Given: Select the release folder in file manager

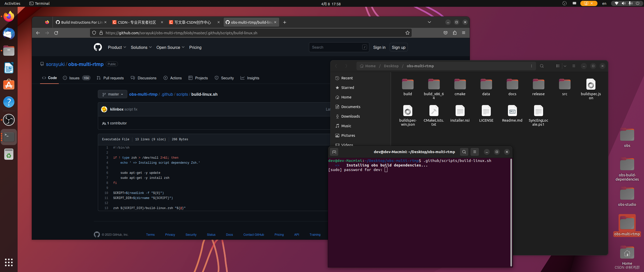Looking at the screenshot, I should click(538, 87).
